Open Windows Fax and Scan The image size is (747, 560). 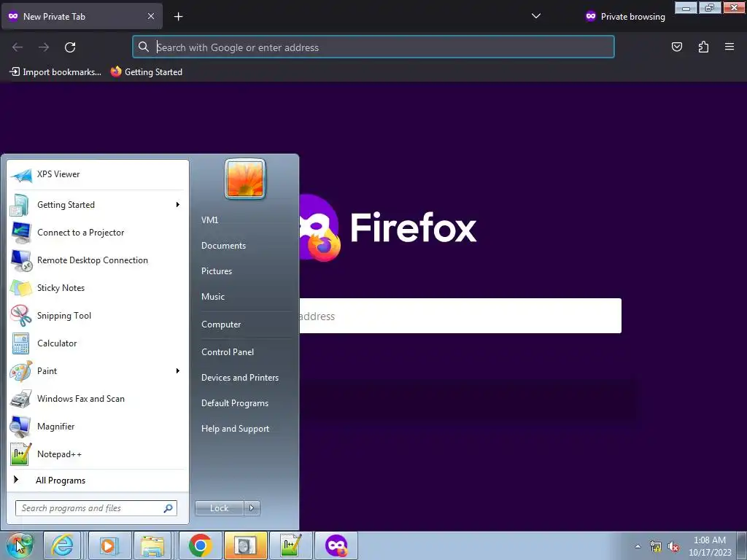tap(98, 399)
